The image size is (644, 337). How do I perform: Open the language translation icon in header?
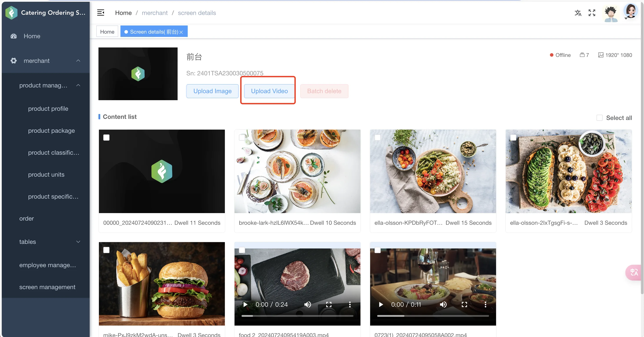tap(578, 13)
